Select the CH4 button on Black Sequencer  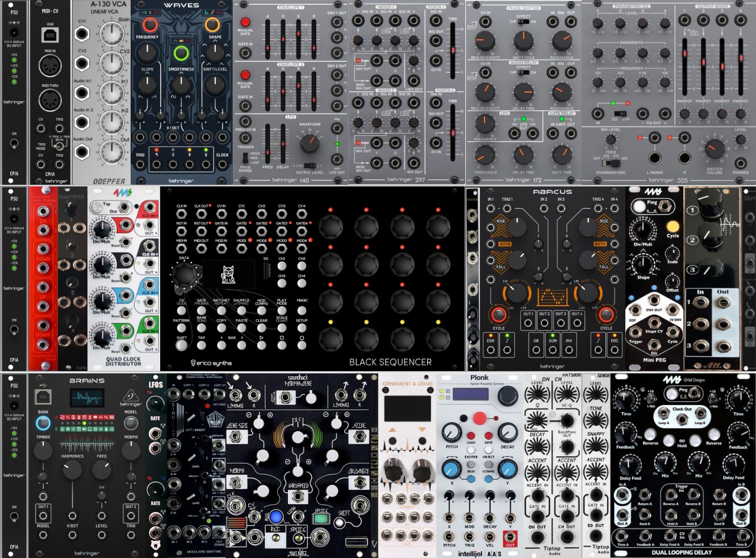point(302,284)
